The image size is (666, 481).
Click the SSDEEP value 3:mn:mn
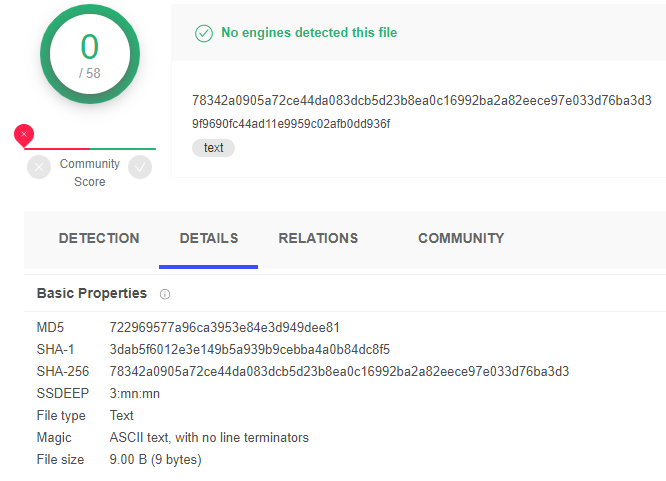[135, 393]
